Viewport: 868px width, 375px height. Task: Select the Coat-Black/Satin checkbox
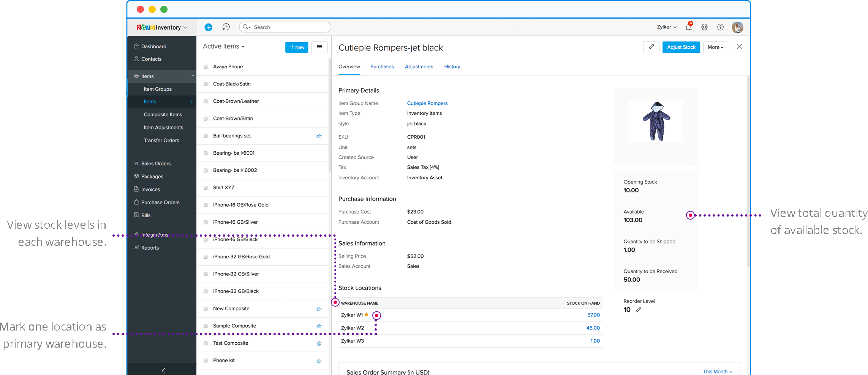(x=206, y=84)
